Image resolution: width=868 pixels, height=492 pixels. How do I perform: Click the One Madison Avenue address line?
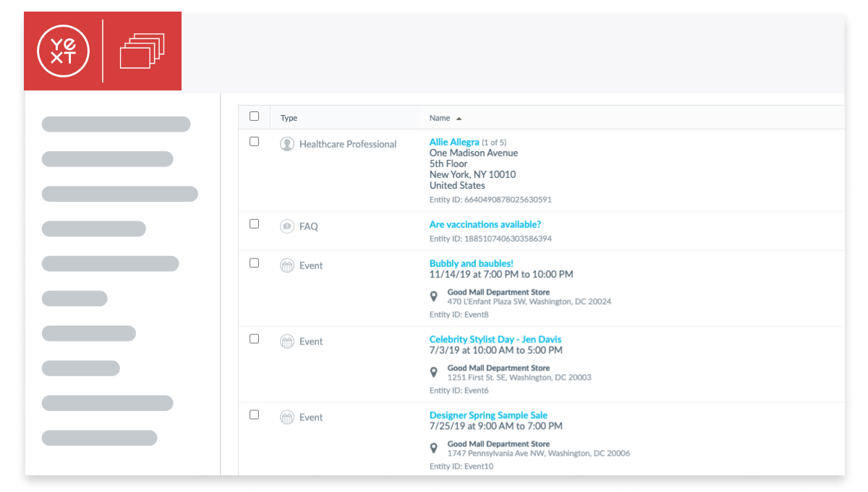(474, 153)
